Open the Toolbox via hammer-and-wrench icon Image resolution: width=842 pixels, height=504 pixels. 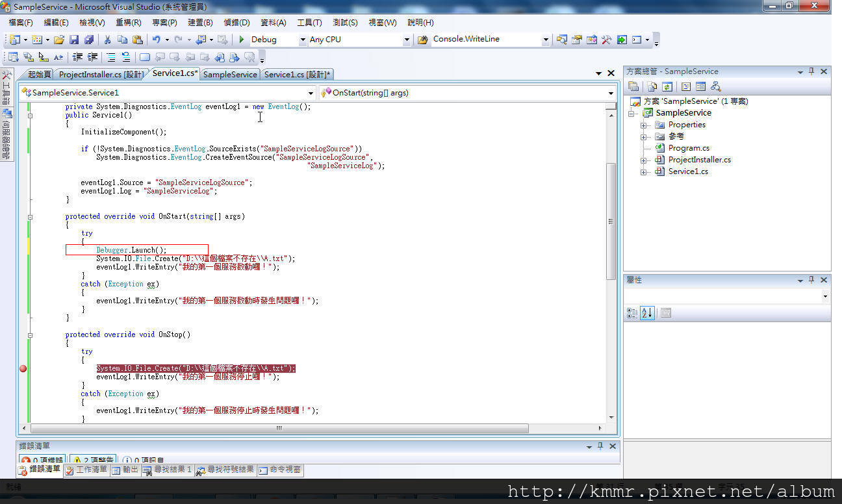coord(606,40)
